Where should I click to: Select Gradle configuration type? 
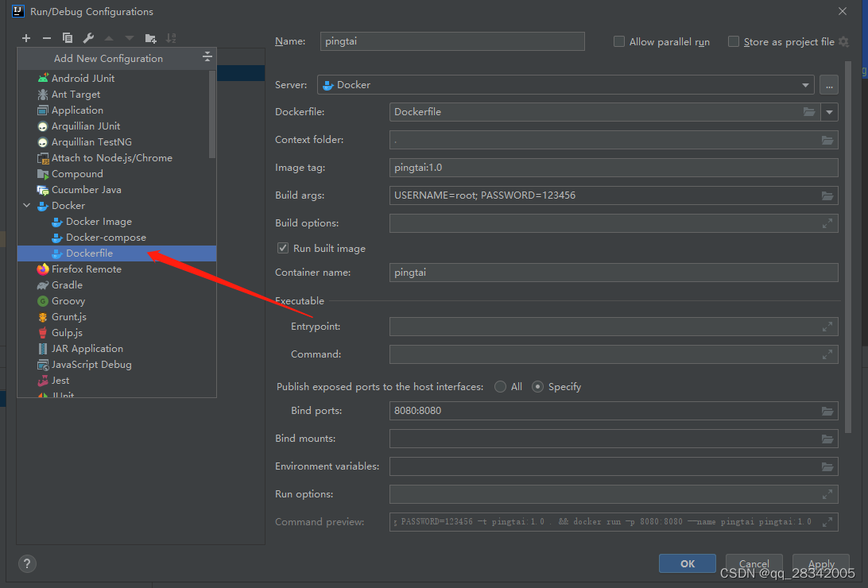pyautogui.click(x=116, y=285)
